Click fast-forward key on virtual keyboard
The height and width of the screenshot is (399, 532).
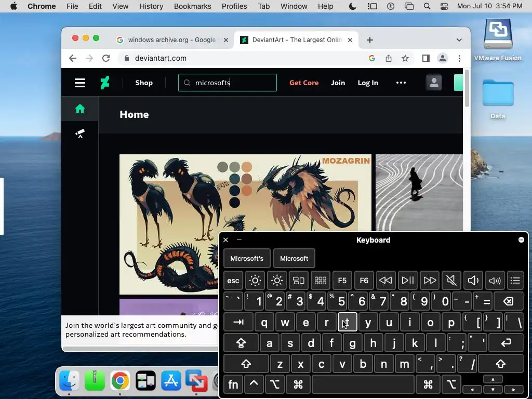pyautogui.click(x=430, y=281)
